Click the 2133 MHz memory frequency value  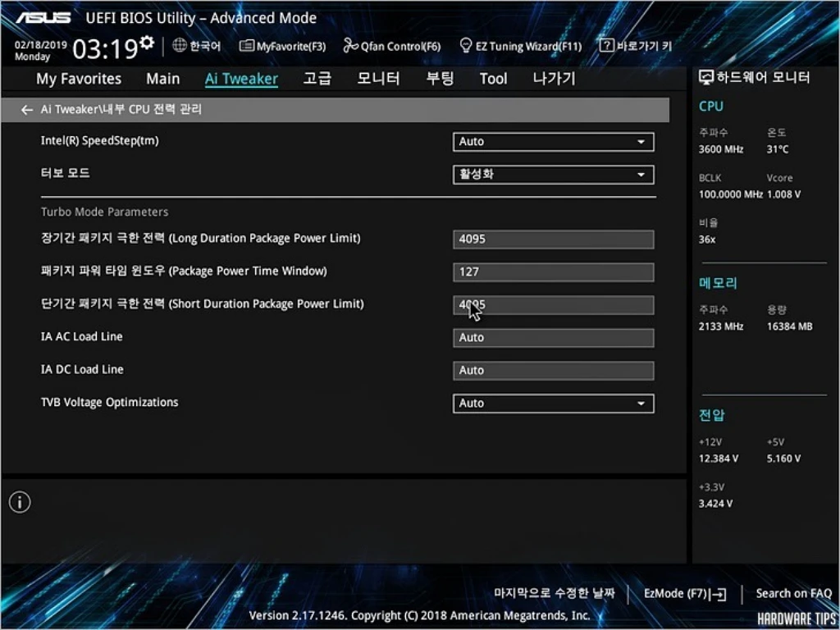pyautogui.click(x=720, y=326)
